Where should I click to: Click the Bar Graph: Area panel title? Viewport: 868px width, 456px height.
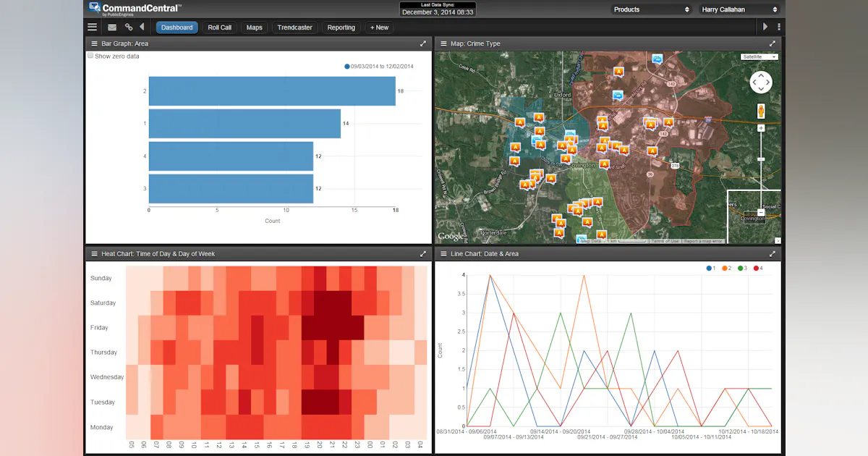125,43
